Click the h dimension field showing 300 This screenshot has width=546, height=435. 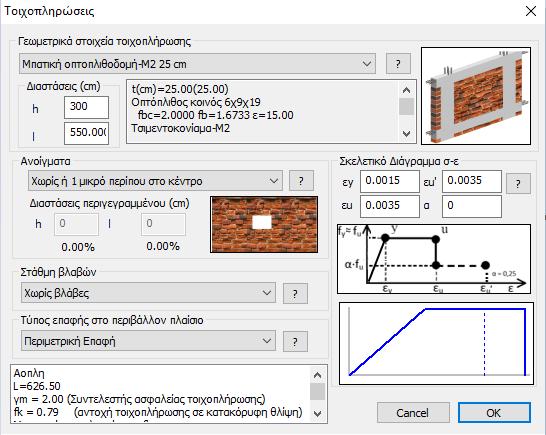click(86, 107)
